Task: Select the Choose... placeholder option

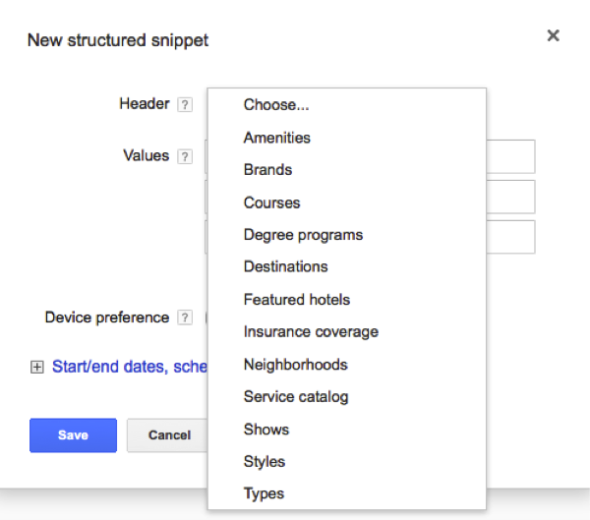Action: (347, 105)
